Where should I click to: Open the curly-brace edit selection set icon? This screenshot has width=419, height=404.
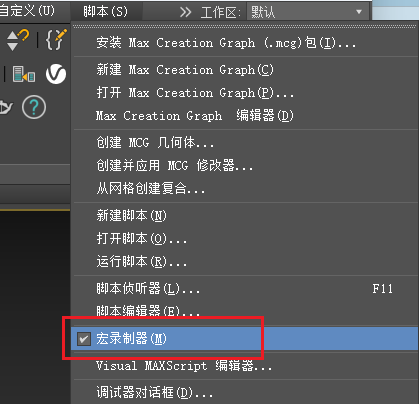pyautogui.click(x=56, y=39)
